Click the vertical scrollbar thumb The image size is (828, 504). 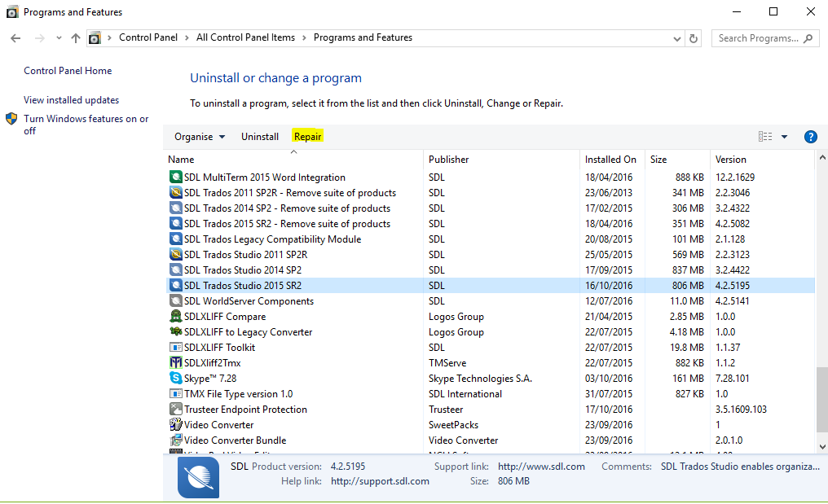[822, 400]
